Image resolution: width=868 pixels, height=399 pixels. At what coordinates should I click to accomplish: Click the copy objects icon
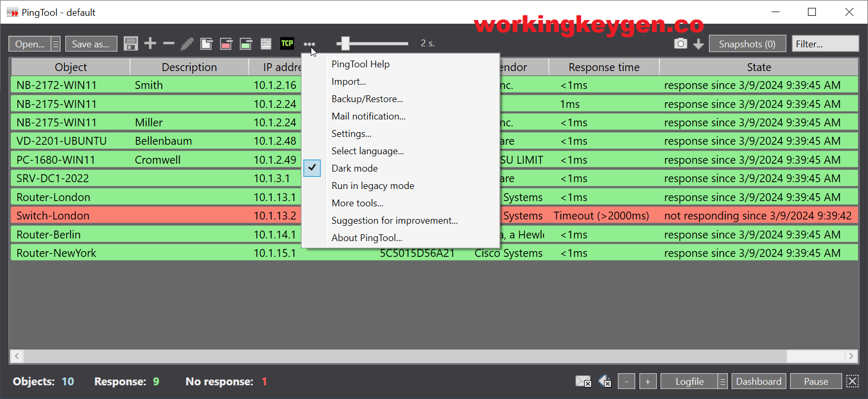coord(206,44)
